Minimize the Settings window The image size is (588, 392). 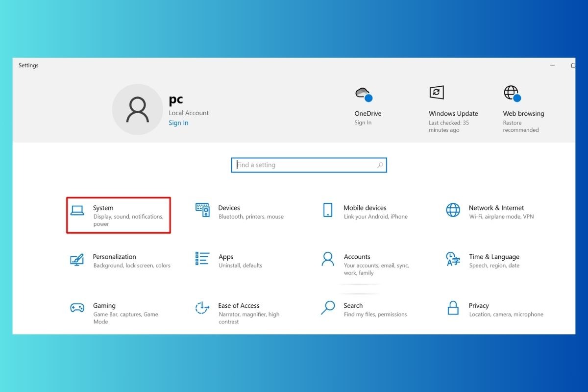552,65
